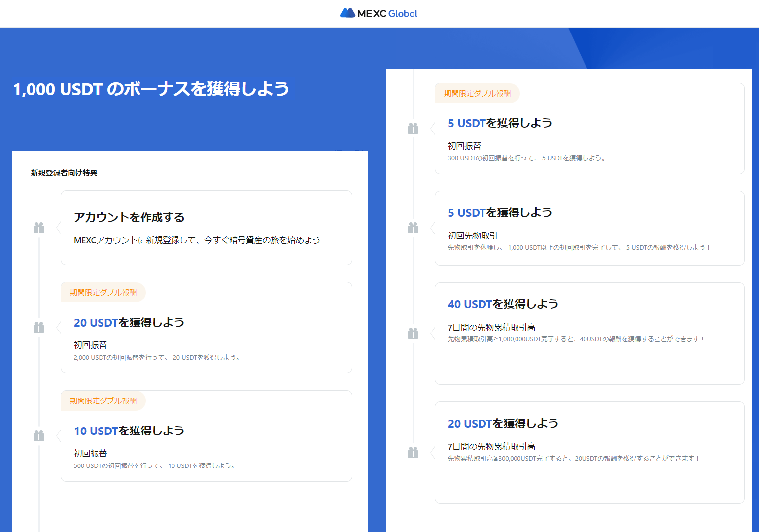Click 期間限定ダブル報酬 badge on right 5 USDT card
The width and height of the screenshot is (759, 532).
click(477, 93)
